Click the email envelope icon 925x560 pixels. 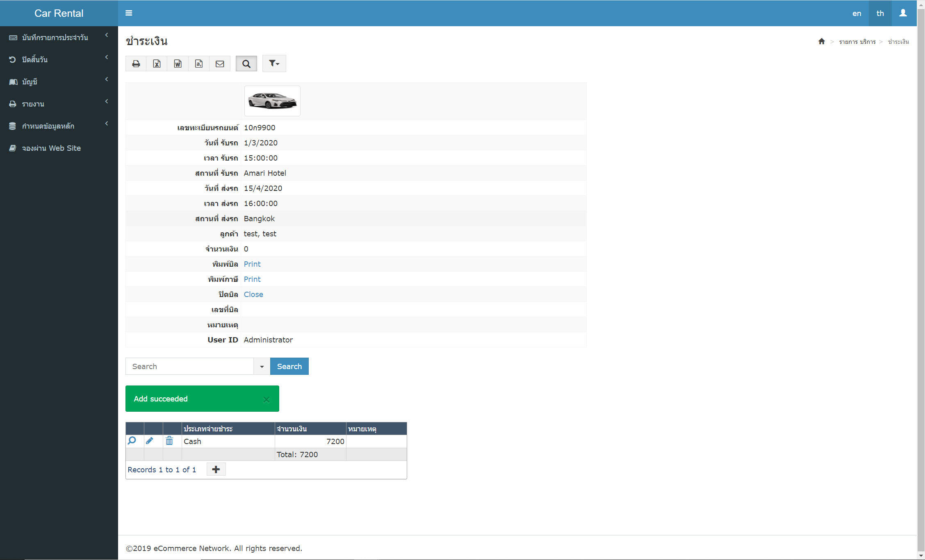pos(220,63)
